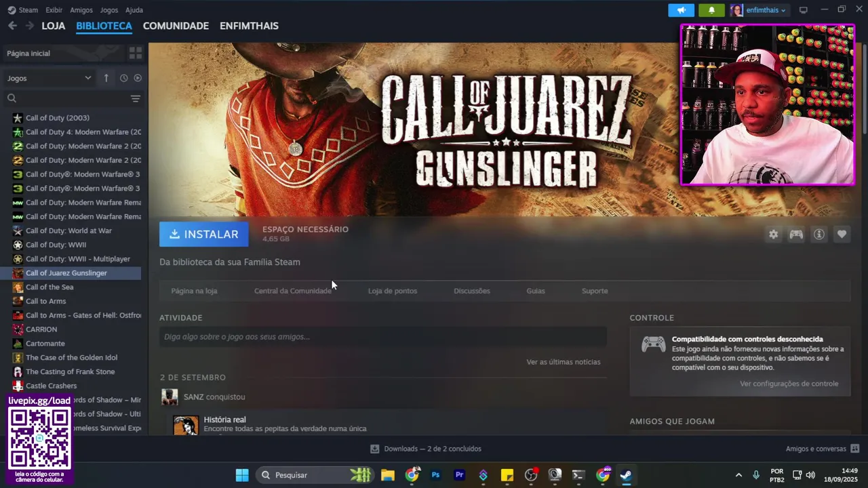Switch to the LOJA section
868x488 pixels.
coord(54,26)
